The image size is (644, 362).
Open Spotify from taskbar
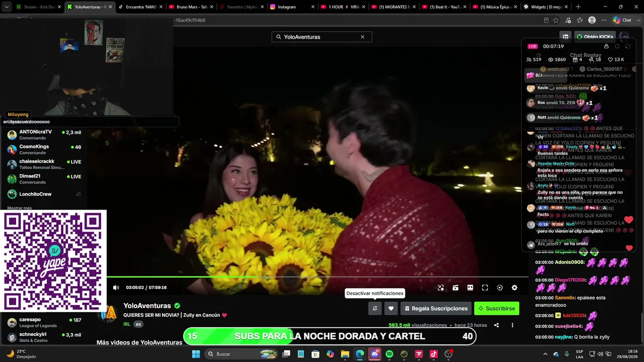(389, 354)
